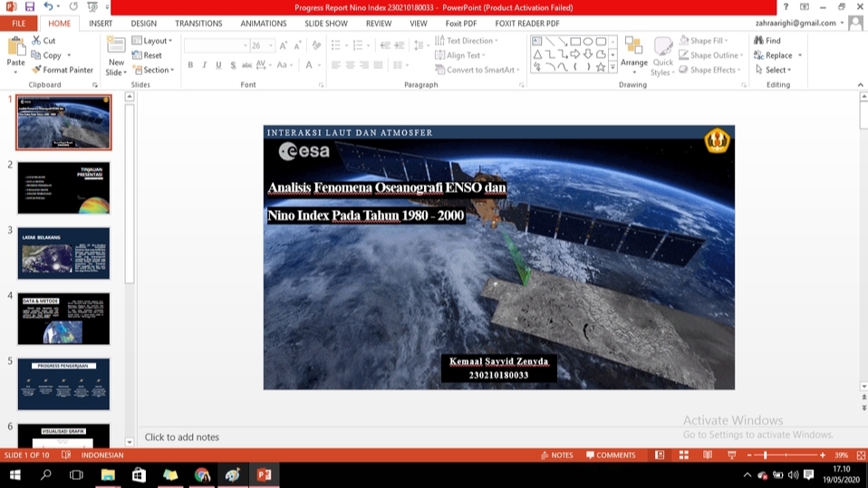Open the ANIMATIONS tab
868x488 pixels.
pyautogui.click(x=264, y=24)
